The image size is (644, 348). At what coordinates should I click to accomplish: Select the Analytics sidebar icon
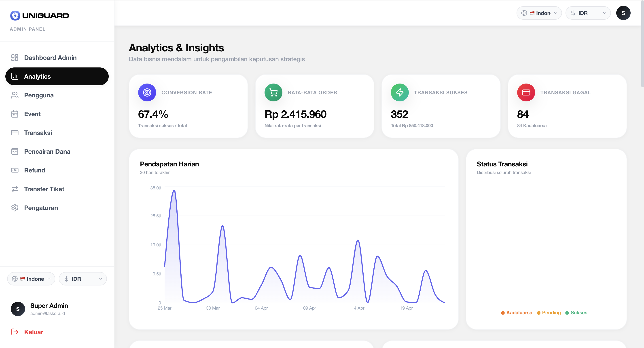(x=15, y=76)
